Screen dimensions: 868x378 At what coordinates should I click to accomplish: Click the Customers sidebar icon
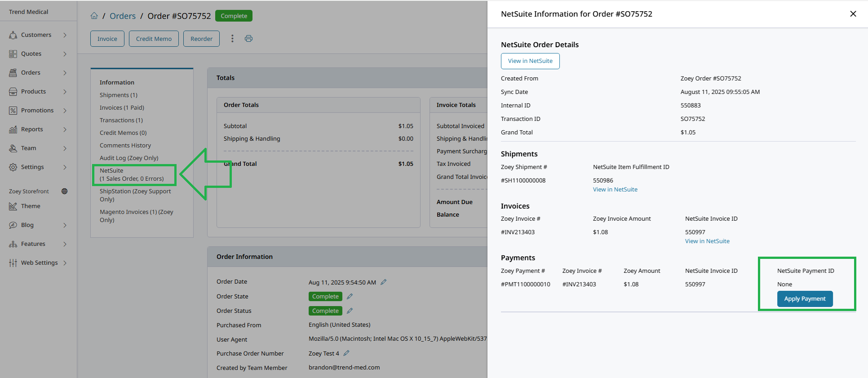click(x=13, y=35)
